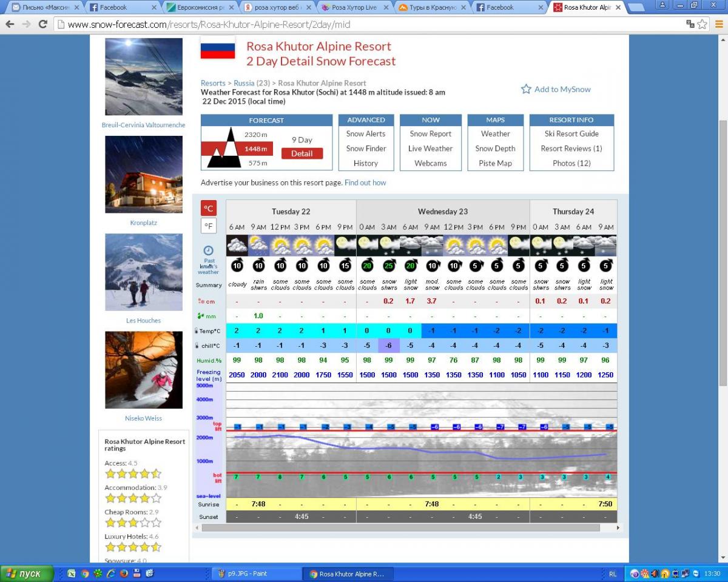Switch to the роза хутор веб tab
The width and height of the screenshot is (728, 582).
(x=277, y=7)
